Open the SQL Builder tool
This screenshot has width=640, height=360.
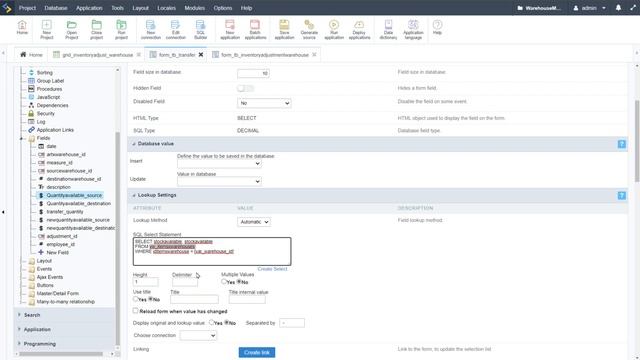pos(200,29)
